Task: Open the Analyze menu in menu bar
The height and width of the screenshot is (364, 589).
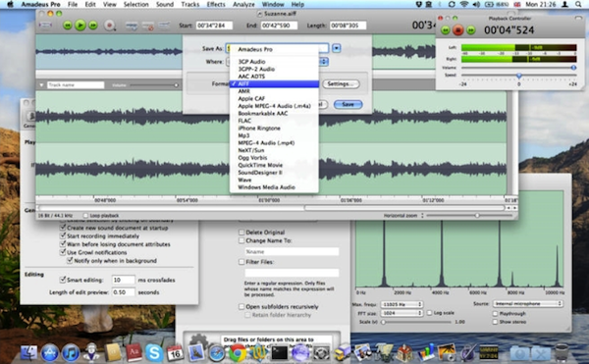Action: pyautogui.click(x=243, y=4)
